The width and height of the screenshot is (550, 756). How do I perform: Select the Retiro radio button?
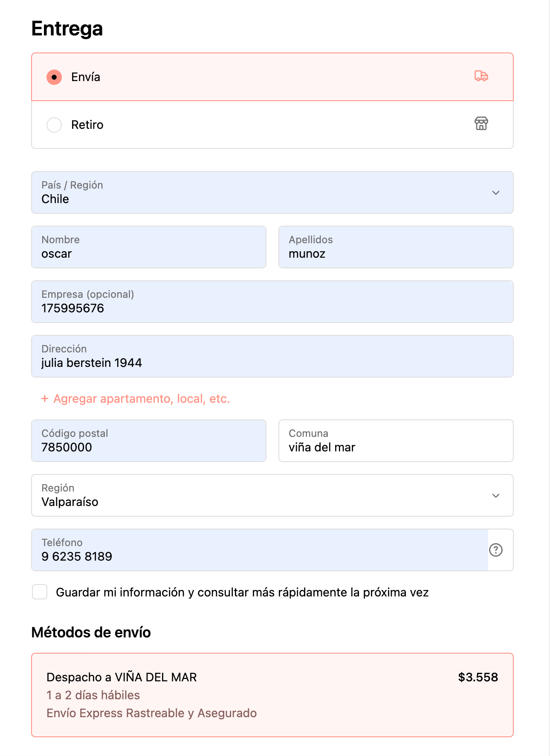click(x=54, y=125)
